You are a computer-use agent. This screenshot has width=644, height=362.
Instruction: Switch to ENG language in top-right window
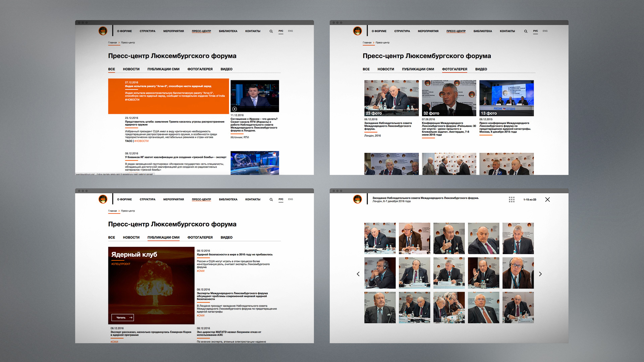(545, 31)
